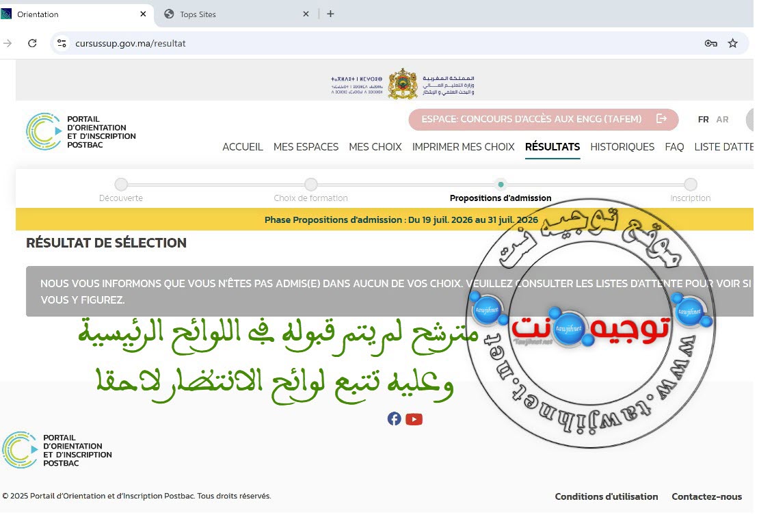This screenshot has width=759, height=532.
Task: Open the password manager key icon
Action: tap(710, 43)
